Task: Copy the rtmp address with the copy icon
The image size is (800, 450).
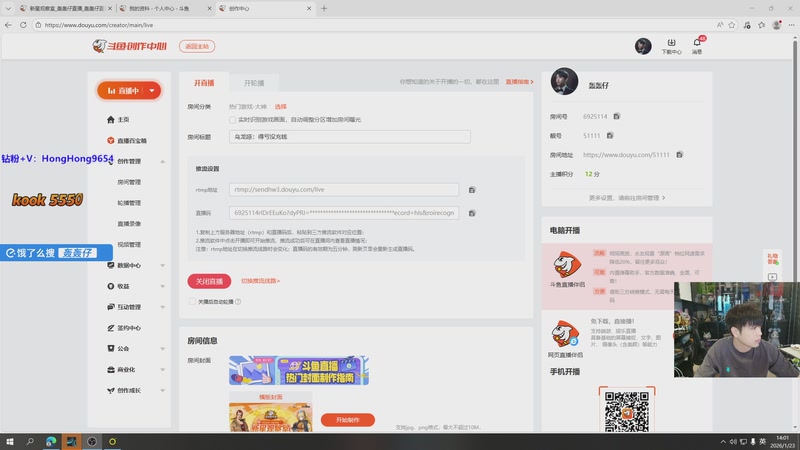Action: click(x=472, y=189)
